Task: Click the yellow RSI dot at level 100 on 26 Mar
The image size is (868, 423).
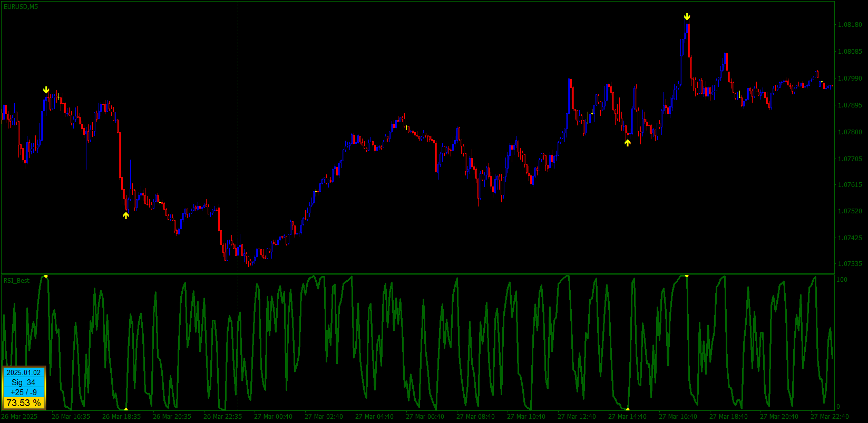Action: 46,276
